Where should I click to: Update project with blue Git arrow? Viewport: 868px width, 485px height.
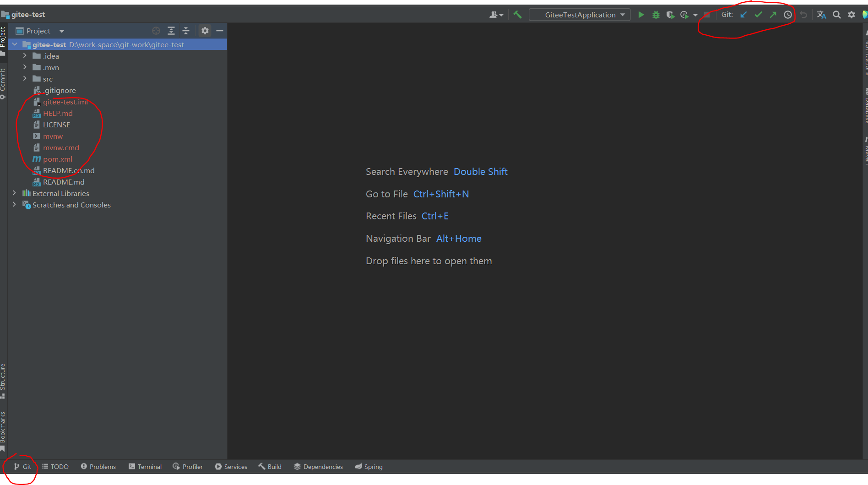tap(743, 15)
